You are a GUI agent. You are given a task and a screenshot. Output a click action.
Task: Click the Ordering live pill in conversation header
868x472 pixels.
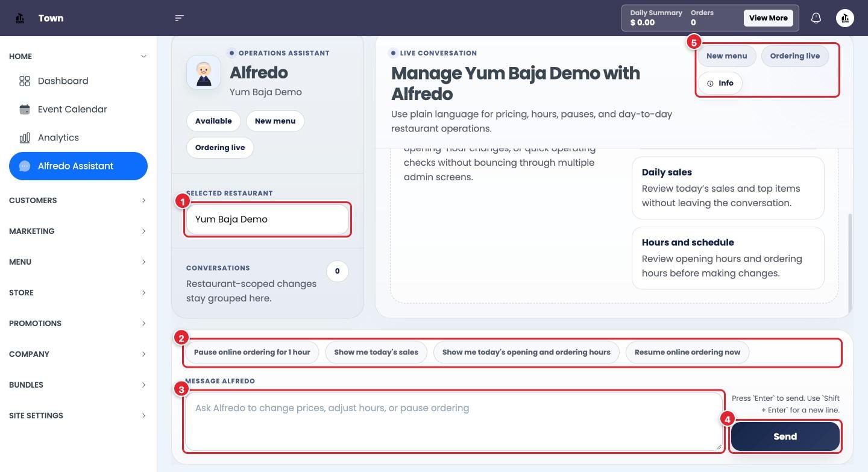click(794, 56)
